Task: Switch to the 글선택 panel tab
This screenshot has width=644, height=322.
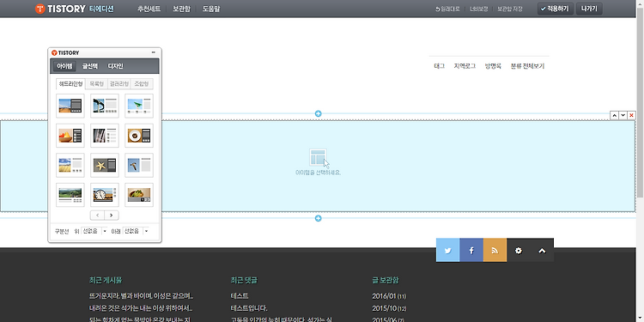Action: 90,66
